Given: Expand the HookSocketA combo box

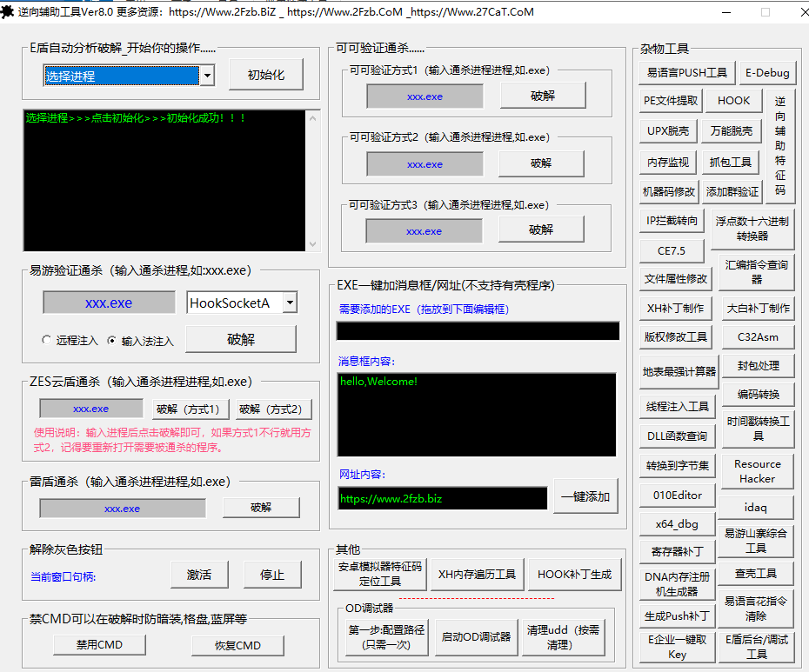Looking at the screenshot, I should (290, 303).
